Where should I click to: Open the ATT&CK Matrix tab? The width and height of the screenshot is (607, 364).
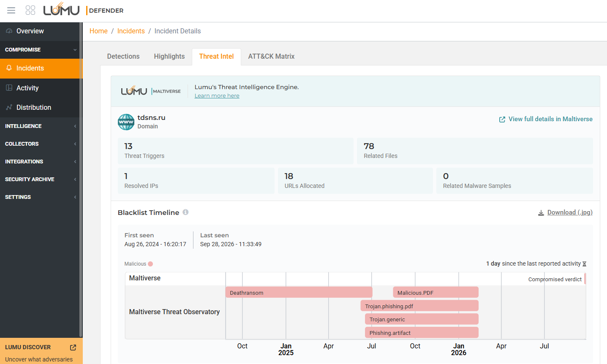(x=271, y=57)
